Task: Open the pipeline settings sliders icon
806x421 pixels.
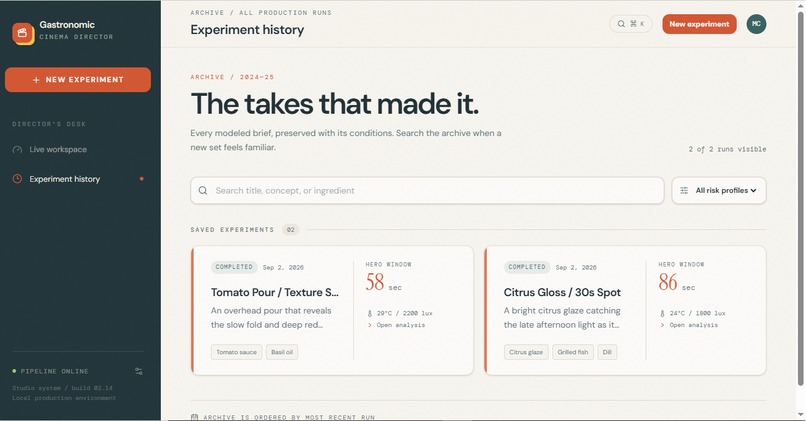Action: [139, 371]
